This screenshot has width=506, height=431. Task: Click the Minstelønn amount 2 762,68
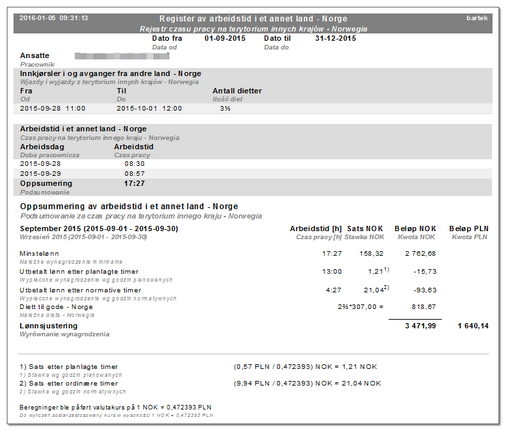[420, 254]
